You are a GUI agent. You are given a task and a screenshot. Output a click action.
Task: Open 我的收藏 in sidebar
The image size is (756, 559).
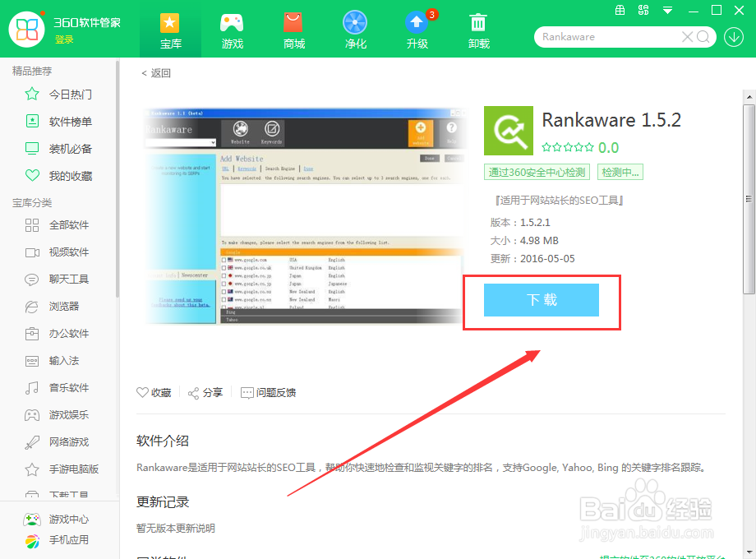(x=59, y=176)
